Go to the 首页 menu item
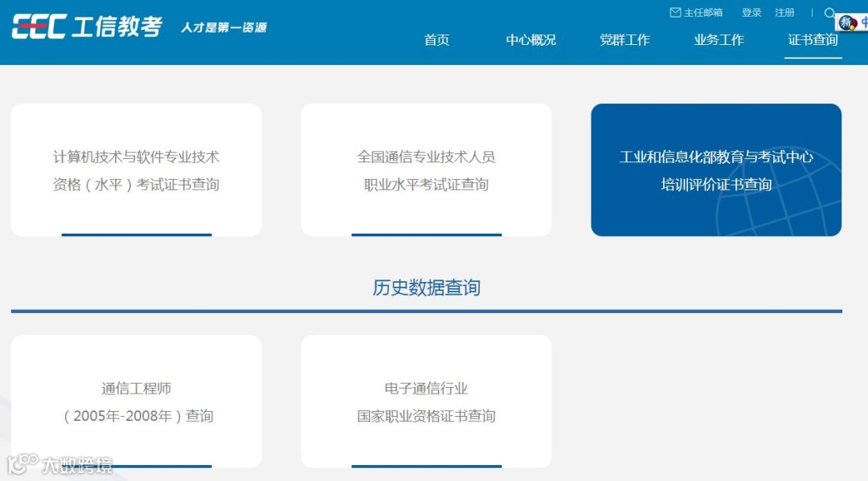 436,40
